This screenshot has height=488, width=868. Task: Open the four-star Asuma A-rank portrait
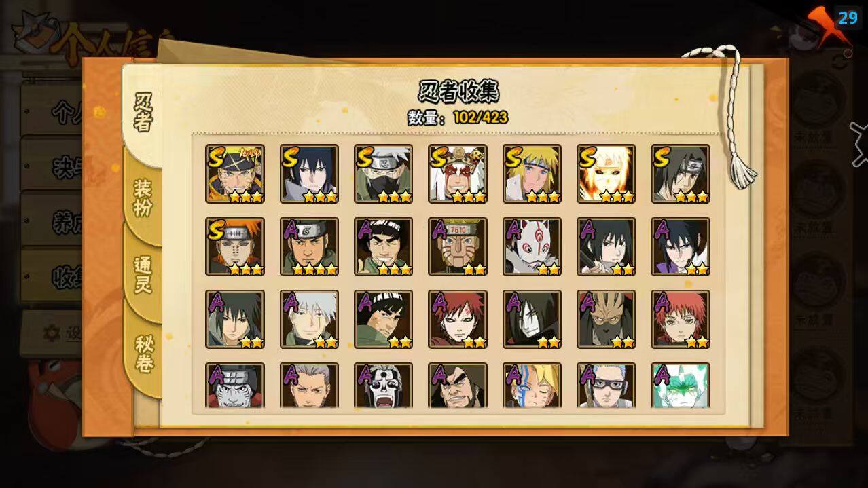point(309,246)
